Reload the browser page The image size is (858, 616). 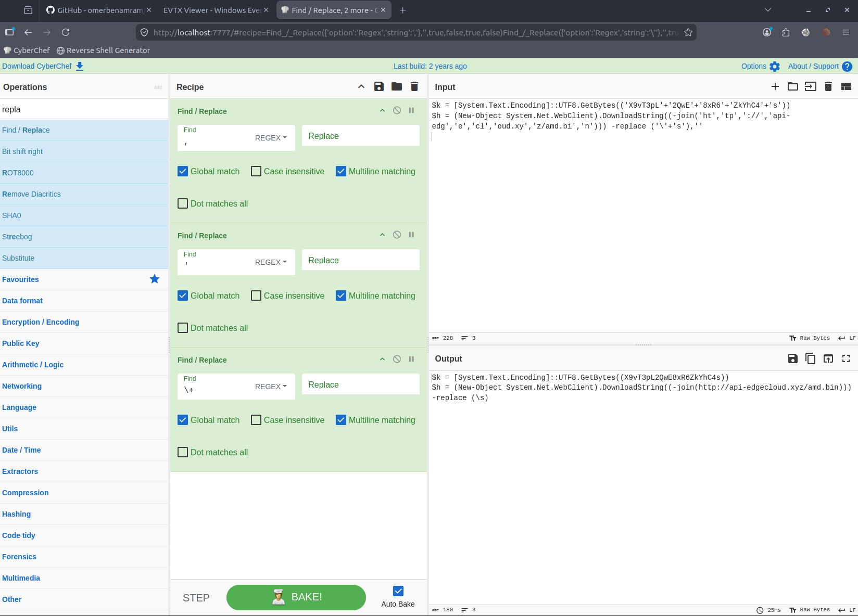click(66, 32)
